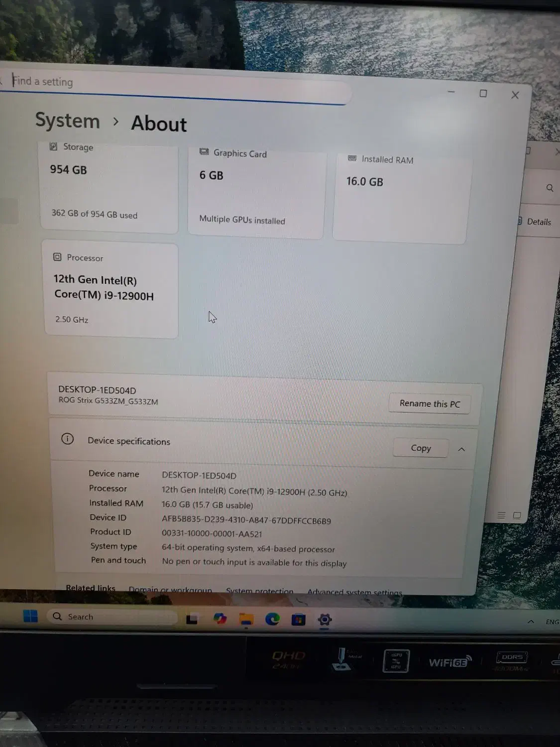560x747 pixels.
Task: Open Task View on the taskbar
Action: point(192,619)
